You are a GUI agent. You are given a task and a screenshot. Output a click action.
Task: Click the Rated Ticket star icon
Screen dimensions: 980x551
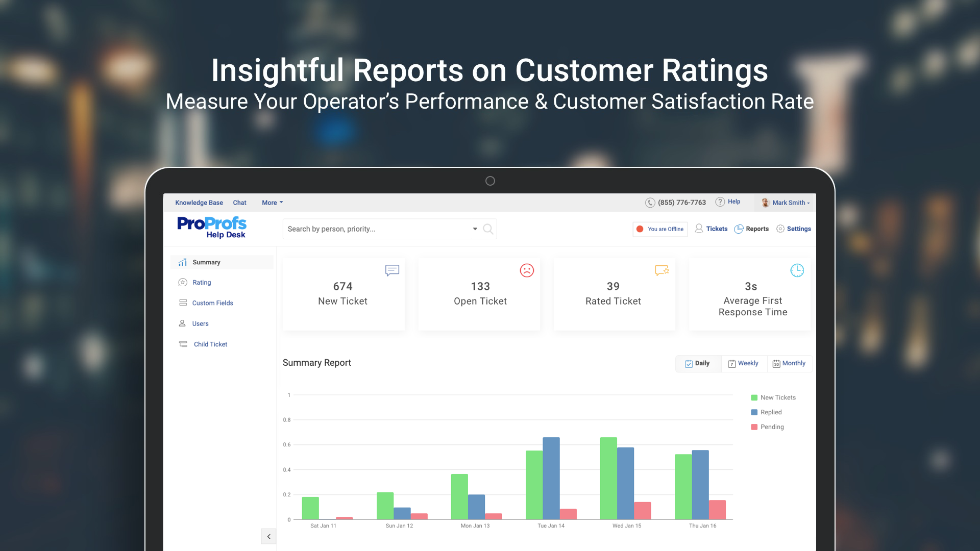click(662, 270)
